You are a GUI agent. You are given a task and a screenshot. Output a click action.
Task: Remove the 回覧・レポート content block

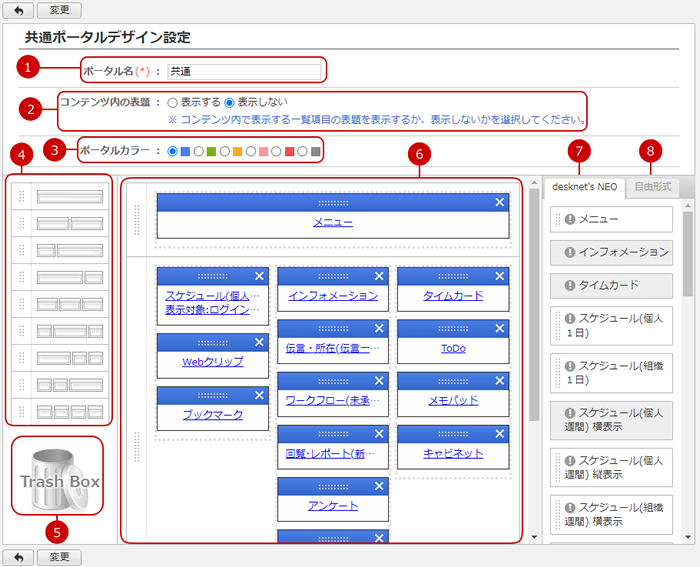[x=379, y=434]
